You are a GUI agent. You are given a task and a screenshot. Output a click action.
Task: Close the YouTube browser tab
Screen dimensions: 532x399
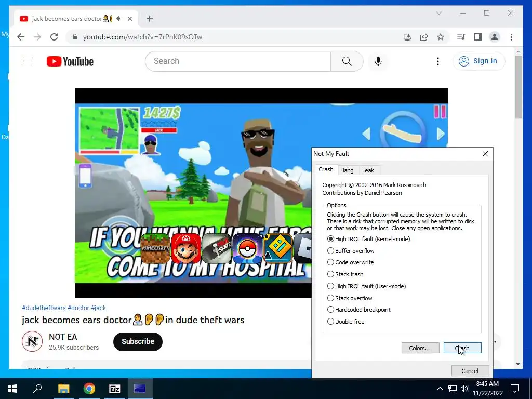coord(129,19)
